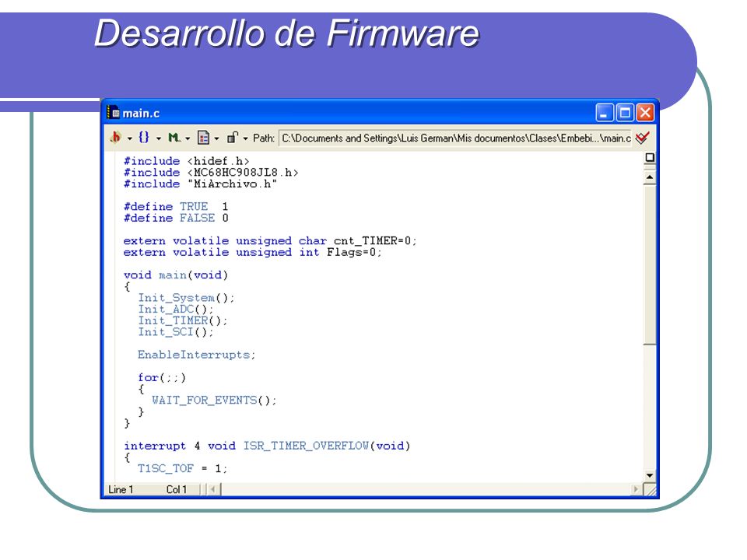The image size is (747, 560).
Task: Click the '#include "MiArchivo.h"' line
Action: click(200, 184)
